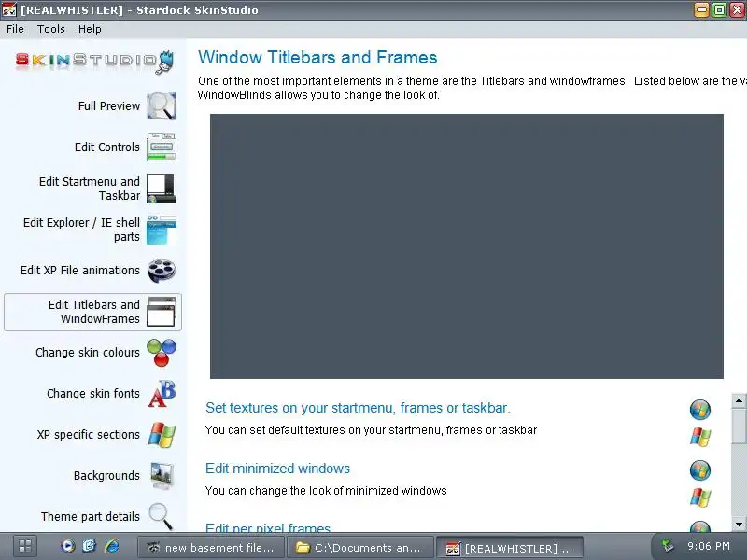This screenshot has height=560, width=747.
Task: Click the SkinStudio title bar app icon
Action: [x=9, y=9]
